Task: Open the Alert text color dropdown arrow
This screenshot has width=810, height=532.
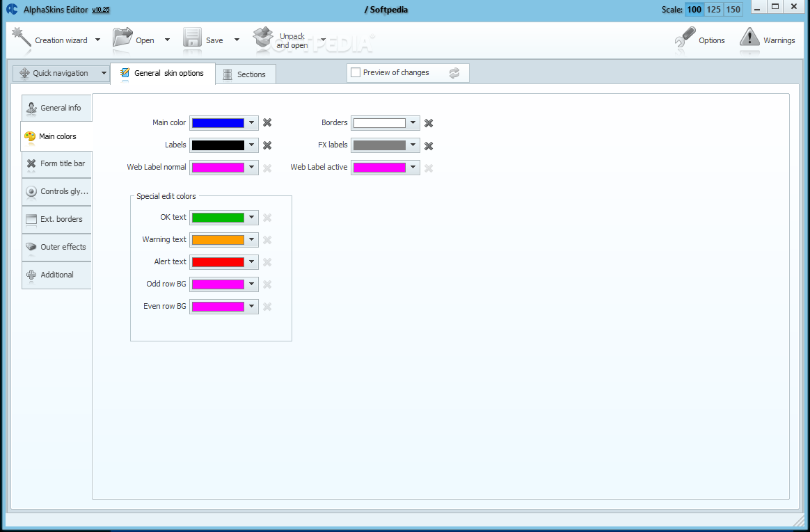Action: tap(252, 261)
